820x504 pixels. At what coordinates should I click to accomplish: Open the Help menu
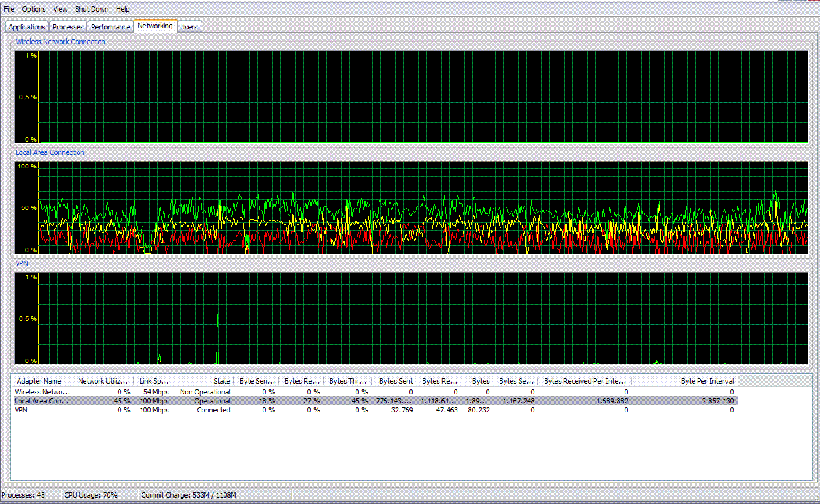(x=123, y=9)
